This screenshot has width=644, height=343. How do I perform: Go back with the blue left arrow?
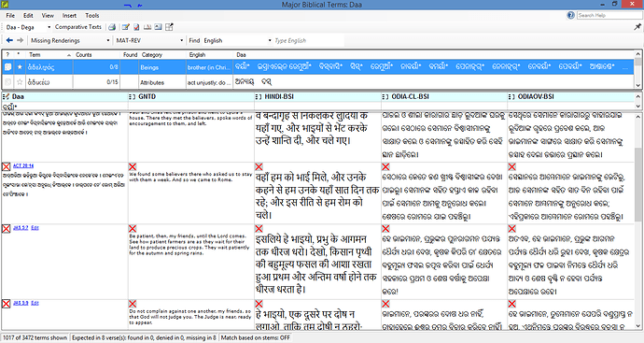point(9,40)
